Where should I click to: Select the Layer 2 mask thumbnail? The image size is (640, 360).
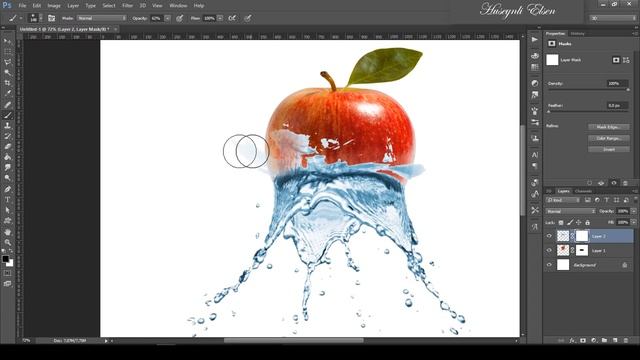click(x=582, y=236)
